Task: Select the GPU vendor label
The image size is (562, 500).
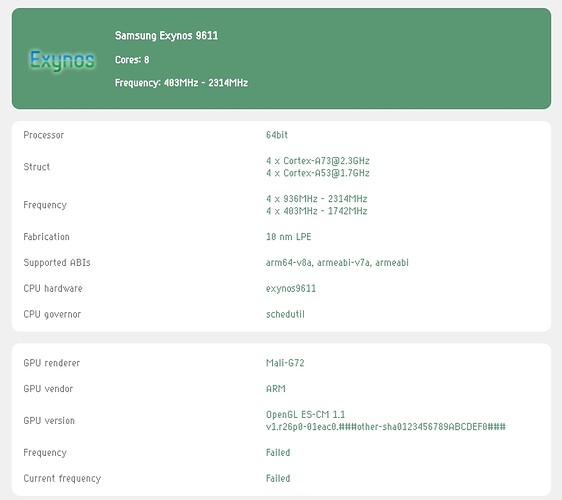Action: click(x=48, y=389)
